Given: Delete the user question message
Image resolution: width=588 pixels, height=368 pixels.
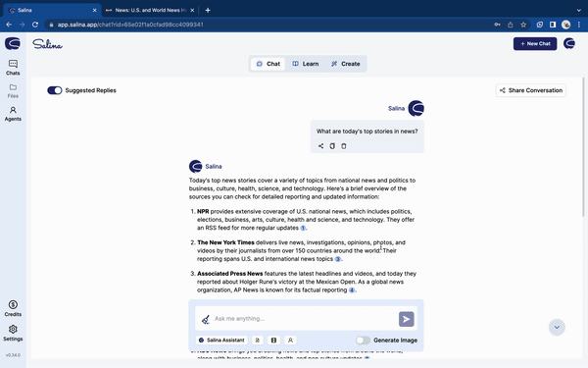Looking at the screenshot, I should (x=344, y=146).
